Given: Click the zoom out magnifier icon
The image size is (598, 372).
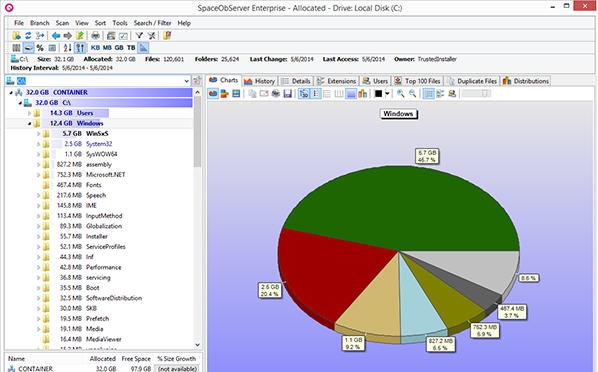Looking at the screenshot, I should point(412,93).
